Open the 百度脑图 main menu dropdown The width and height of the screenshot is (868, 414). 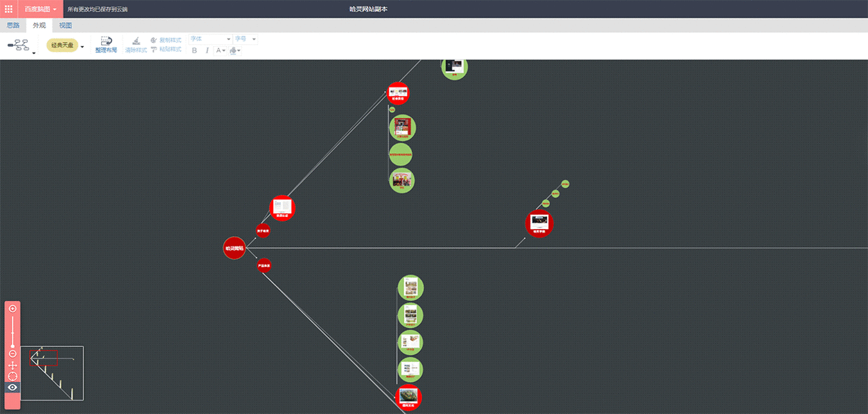point(40,9)
